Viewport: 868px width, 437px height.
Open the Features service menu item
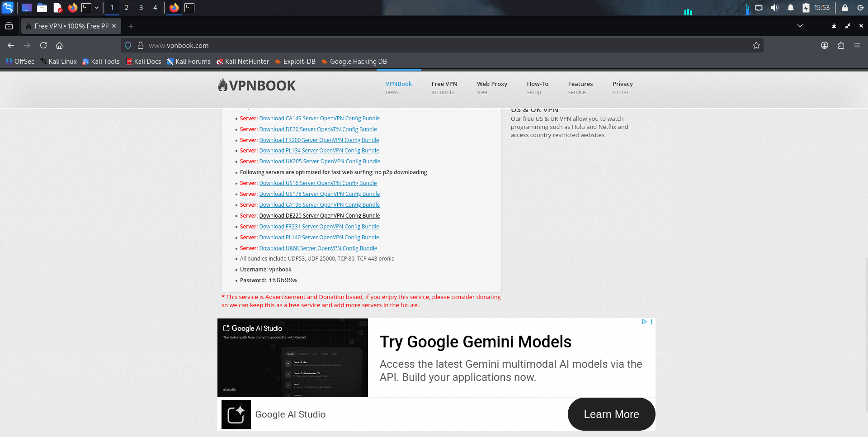[580, 88]
